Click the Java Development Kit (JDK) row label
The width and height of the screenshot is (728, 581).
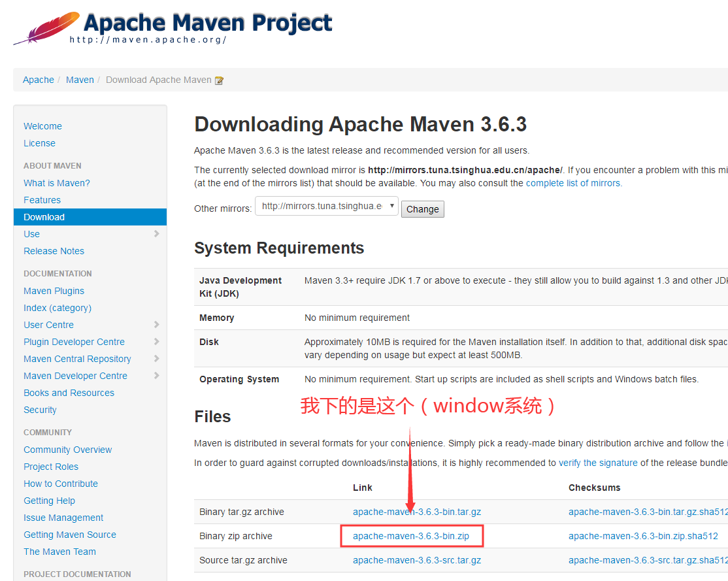[240, 287]
